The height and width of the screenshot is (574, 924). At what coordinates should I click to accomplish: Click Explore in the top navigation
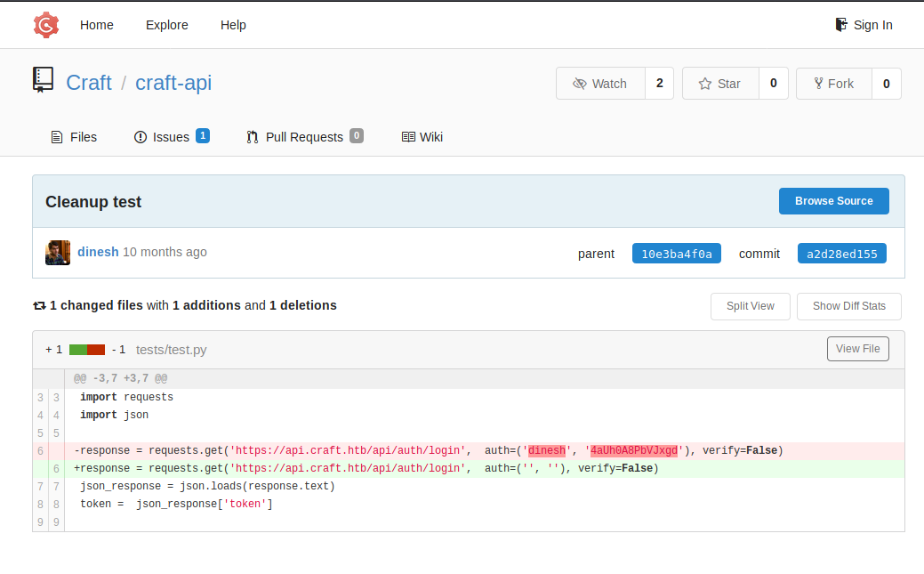tap(167, 25)
